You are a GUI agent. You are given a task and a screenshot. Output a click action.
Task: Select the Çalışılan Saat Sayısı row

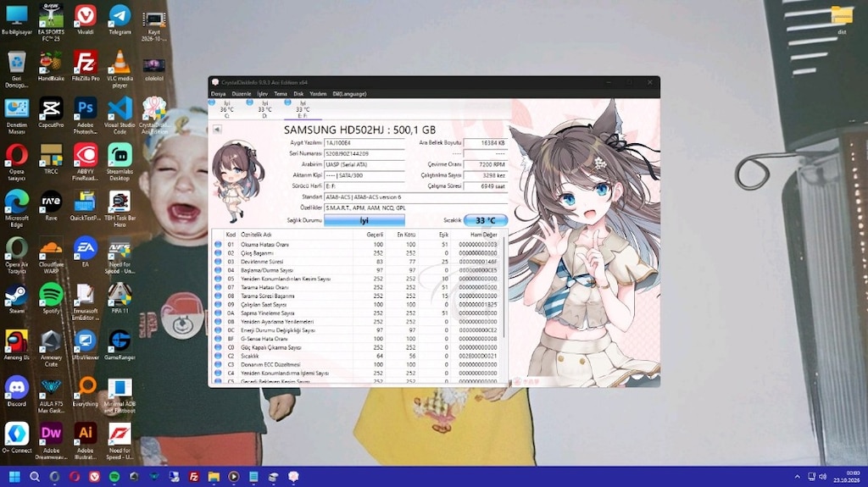coord(357,304)
